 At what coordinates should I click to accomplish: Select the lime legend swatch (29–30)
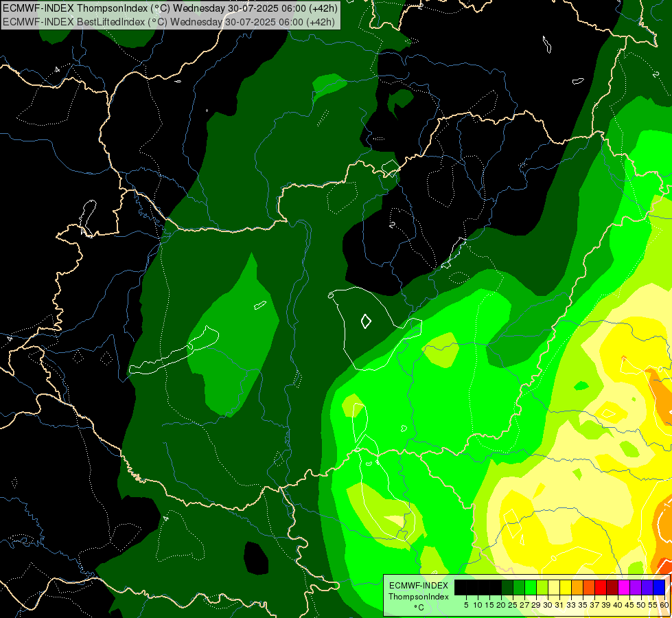coord(542,588)
